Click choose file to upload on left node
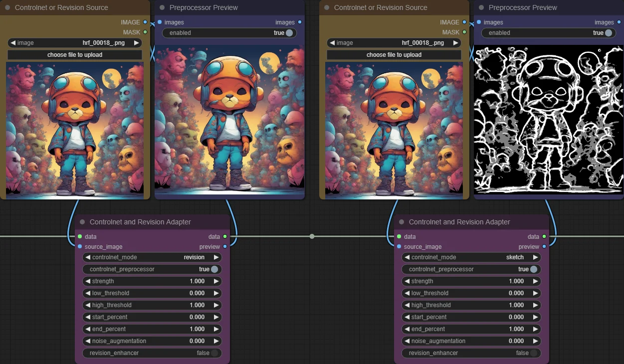624x364 pixels. point(75,55)
